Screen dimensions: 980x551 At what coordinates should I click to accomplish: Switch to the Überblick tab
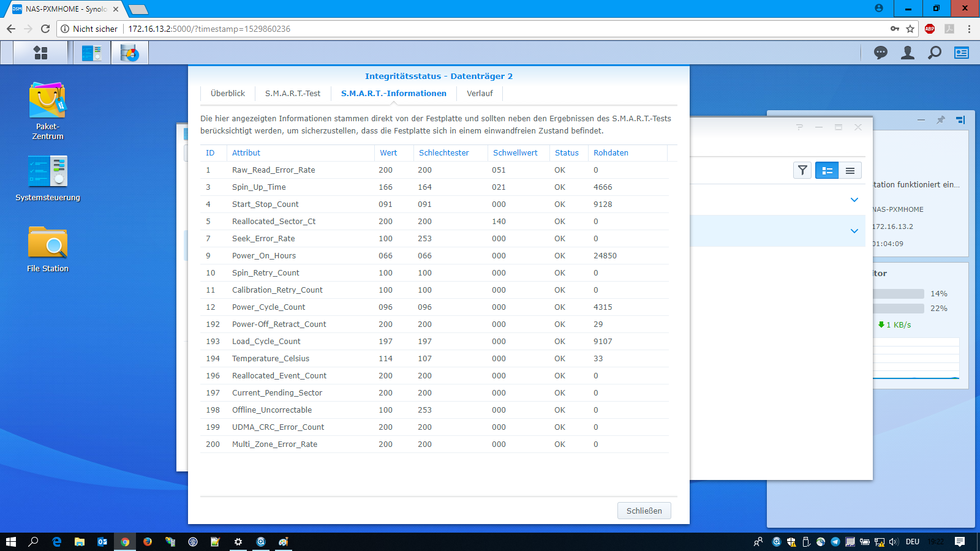coord(228,94)
